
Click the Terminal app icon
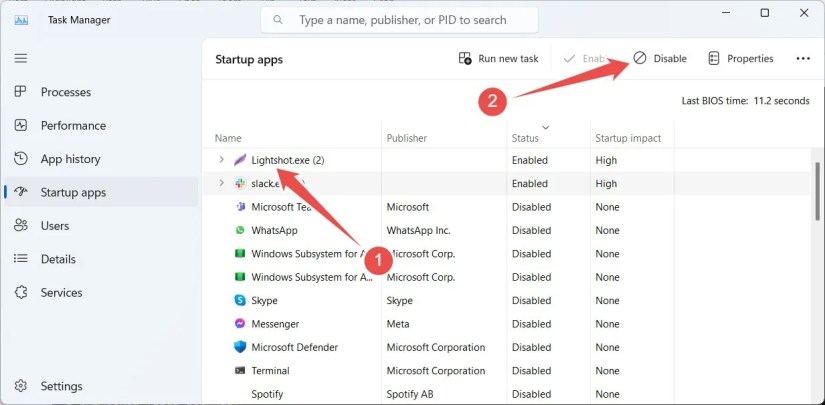click(240, 370)
